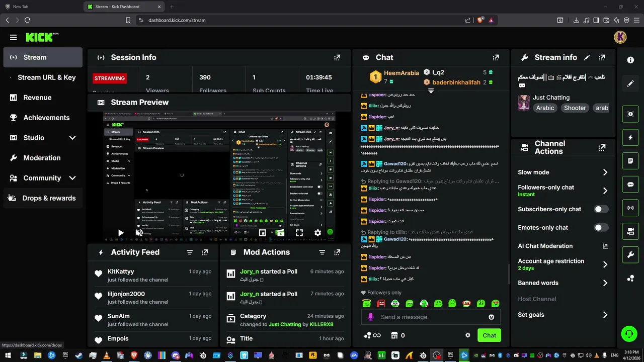Click the broadcast signal icon in right sidebar
Viewport: 644px width, 362px height.
630,208
